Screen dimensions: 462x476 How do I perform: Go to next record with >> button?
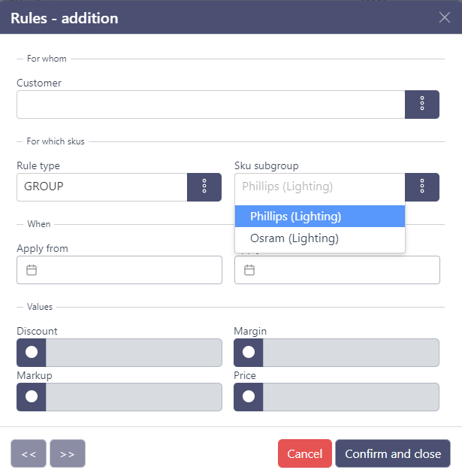[x=68, y=453]
